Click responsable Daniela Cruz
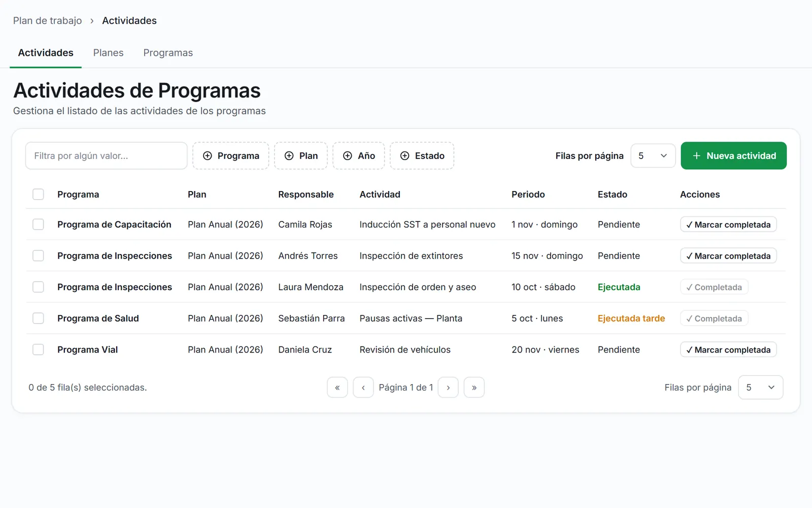 coord(305,350)
